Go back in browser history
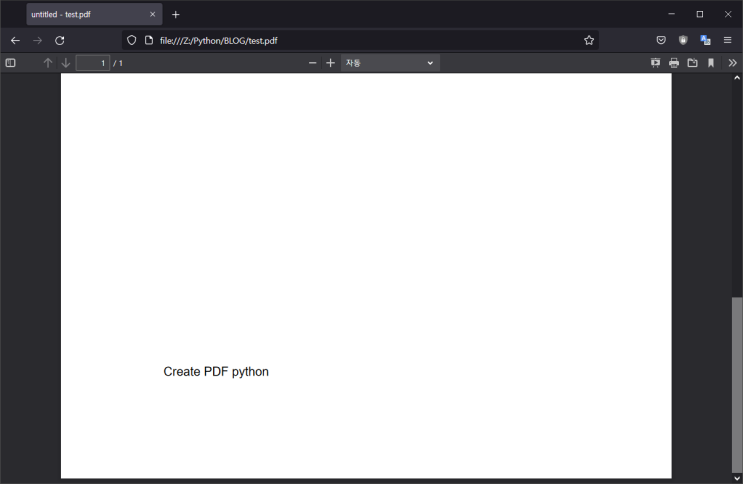Screen dimensions: 743x484 (15, 40)
